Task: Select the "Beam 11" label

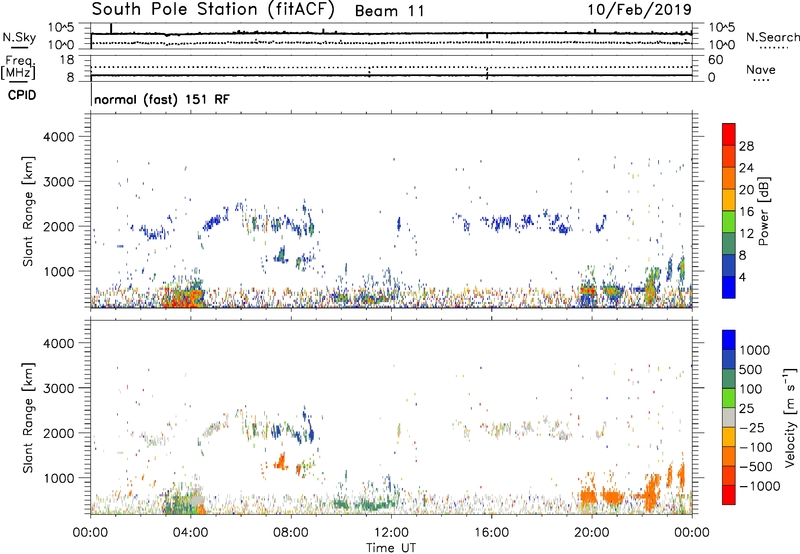Action: (389, 11)
